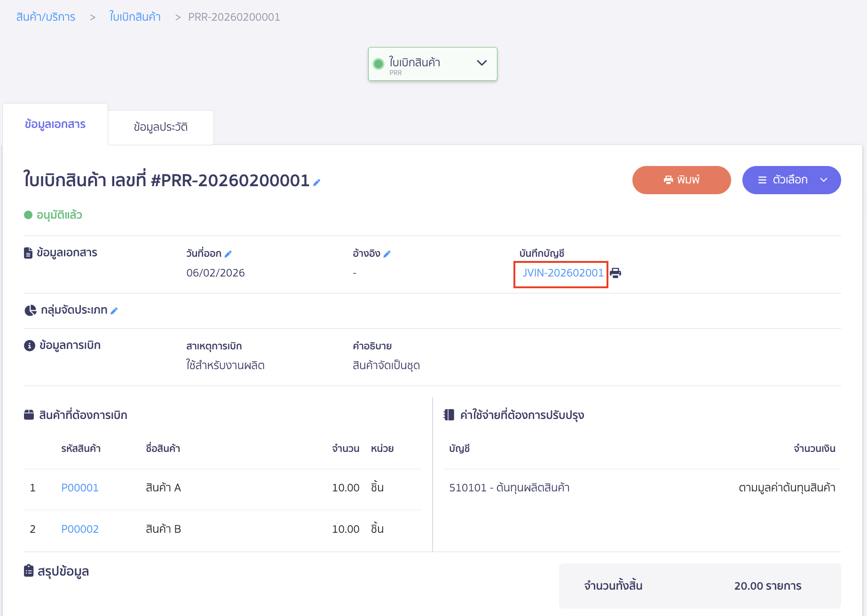This screenshot has height=616, width=867.
Task: Select the ข้อมูลเอกสาร tab
Action: (55, 124)
